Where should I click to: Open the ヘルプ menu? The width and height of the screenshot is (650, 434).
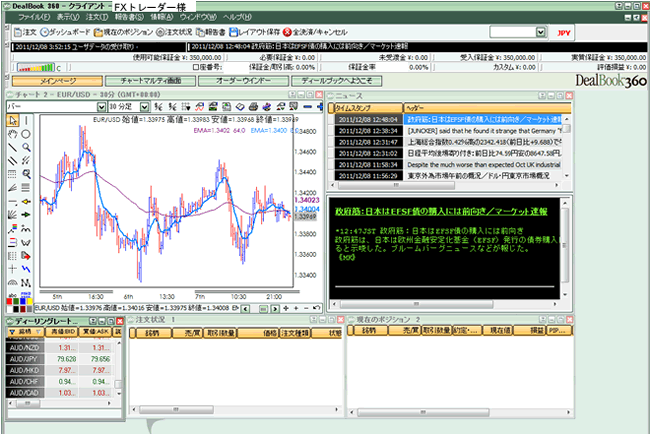tap(237, 17)
